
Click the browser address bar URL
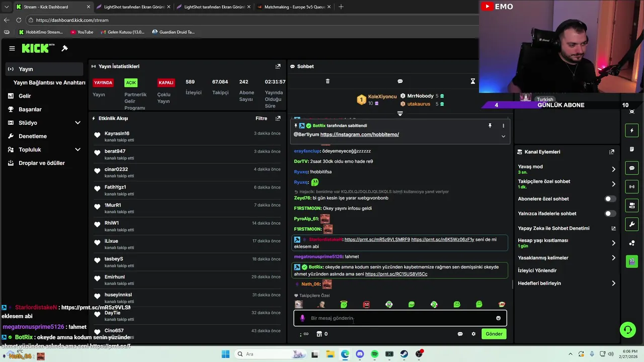pos(72,20)
